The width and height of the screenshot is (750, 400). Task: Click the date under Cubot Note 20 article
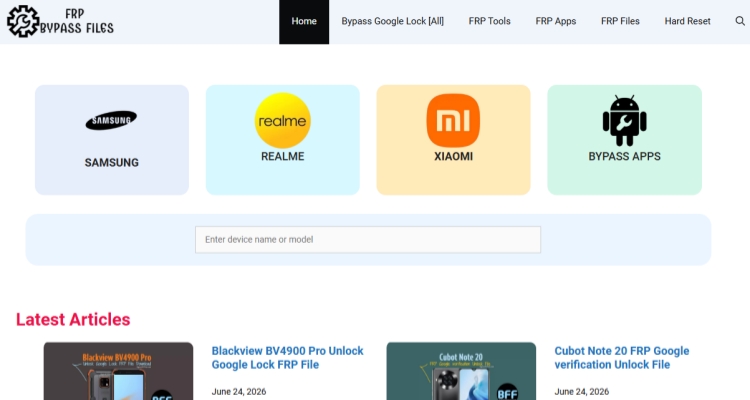582,392
